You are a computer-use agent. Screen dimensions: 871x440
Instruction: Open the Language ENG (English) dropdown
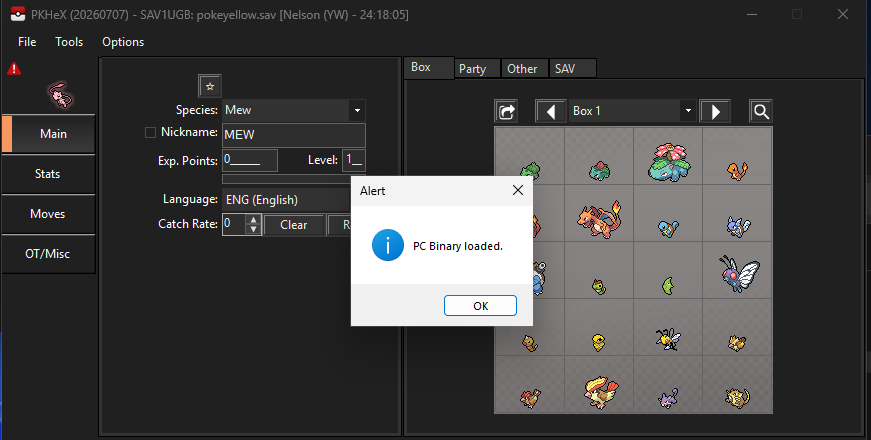coord(286,199)
